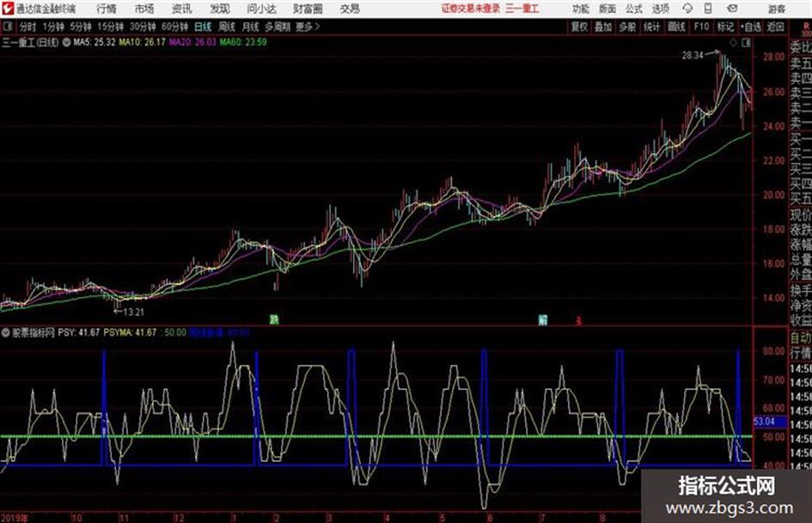
Task: Expand the 更多 period list
Action: 308,27
